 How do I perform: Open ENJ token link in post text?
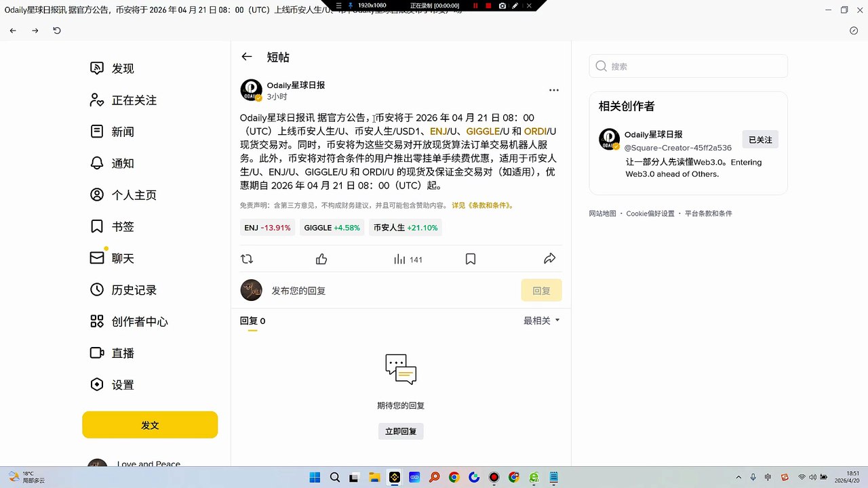coord(439,131)
